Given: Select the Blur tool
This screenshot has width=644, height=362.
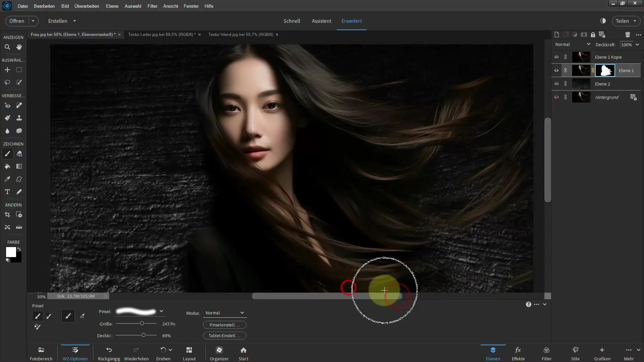Looking at the screenshot, I should [7, 131].
